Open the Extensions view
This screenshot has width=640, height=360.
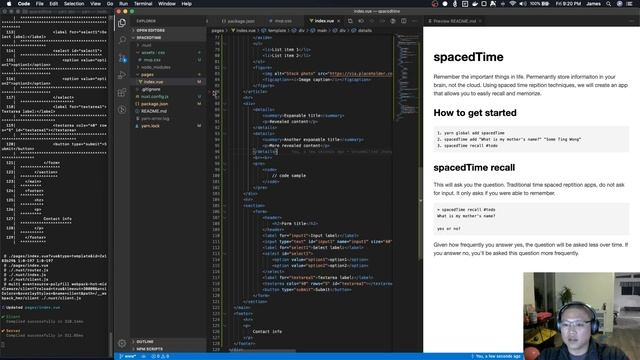[122, 93]
